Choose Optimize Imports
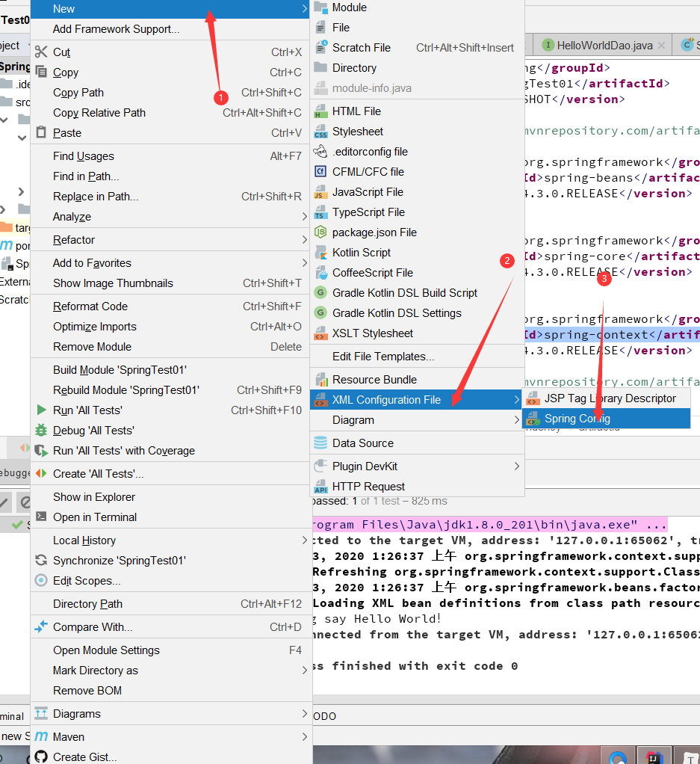The height and width of the screenshot is (764, 700). coord(170,327)
